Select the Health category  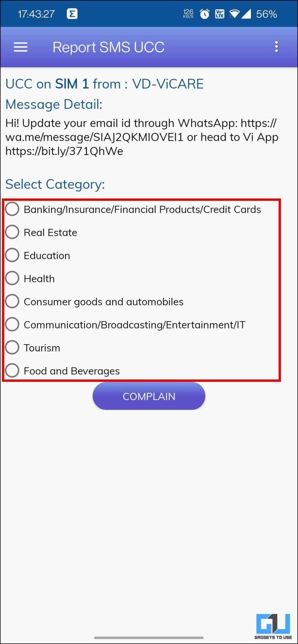point(12,278)
